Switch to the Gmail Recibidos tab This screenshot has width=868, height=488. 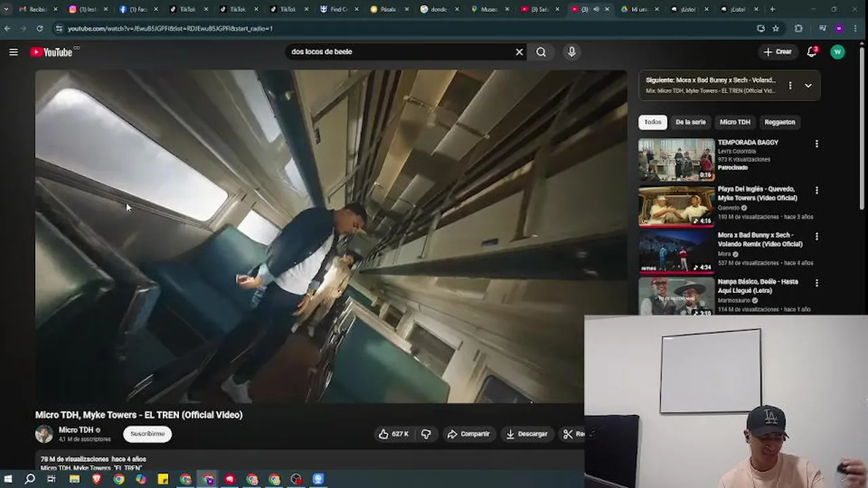tap(37, 9)
